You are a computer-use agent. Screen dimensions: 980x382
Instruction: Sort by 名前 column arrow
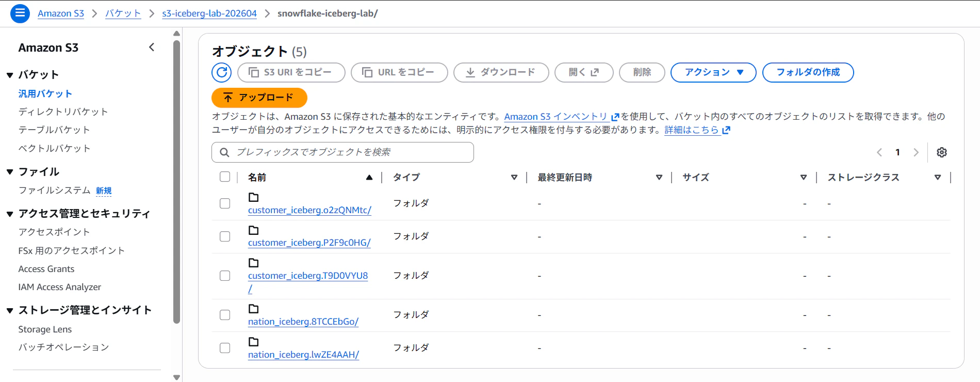[369, 177]
